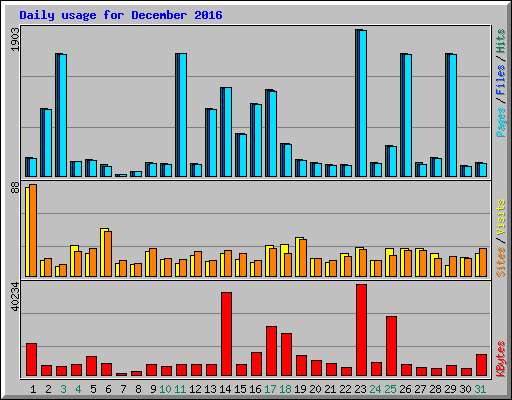The image size is (512, 400).
Task: Click day label "13" on the axis
Action: [x=210, y=389]
